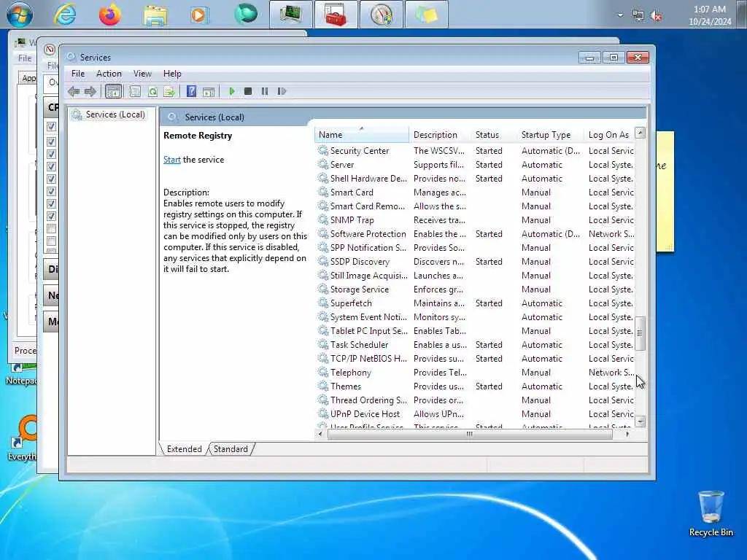Open the Start menu orb
747x560 pixels.
(x=20, y=14)
